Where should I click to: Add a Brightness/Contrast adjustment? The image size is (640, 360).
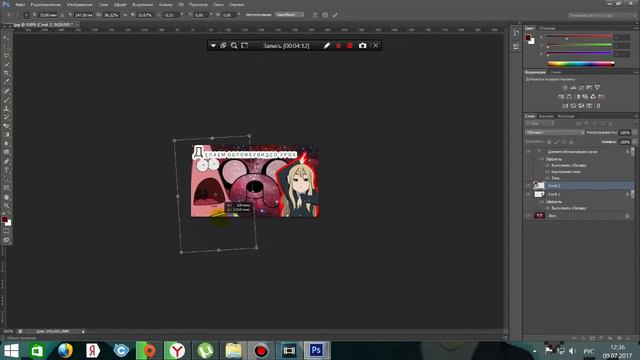(565, 87)
